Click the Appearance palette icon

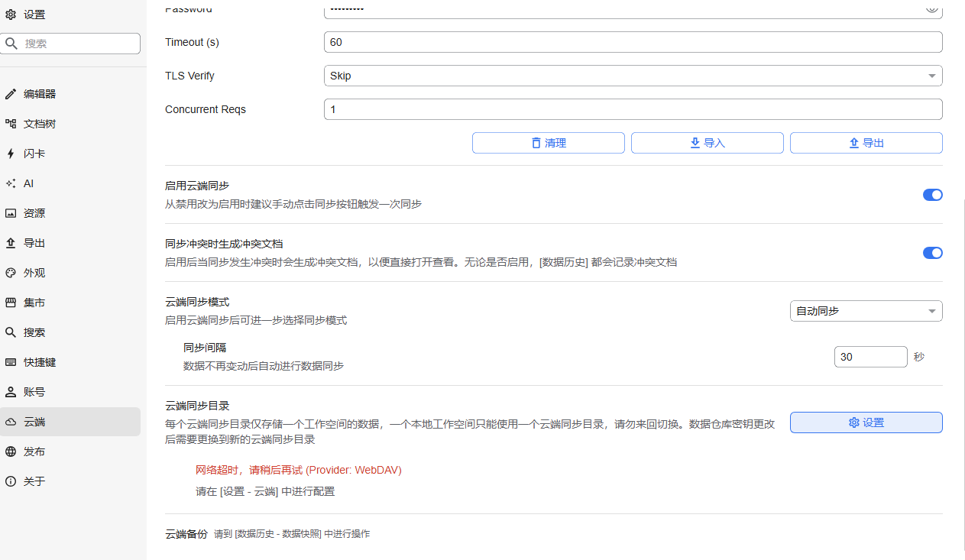[11, 273]
